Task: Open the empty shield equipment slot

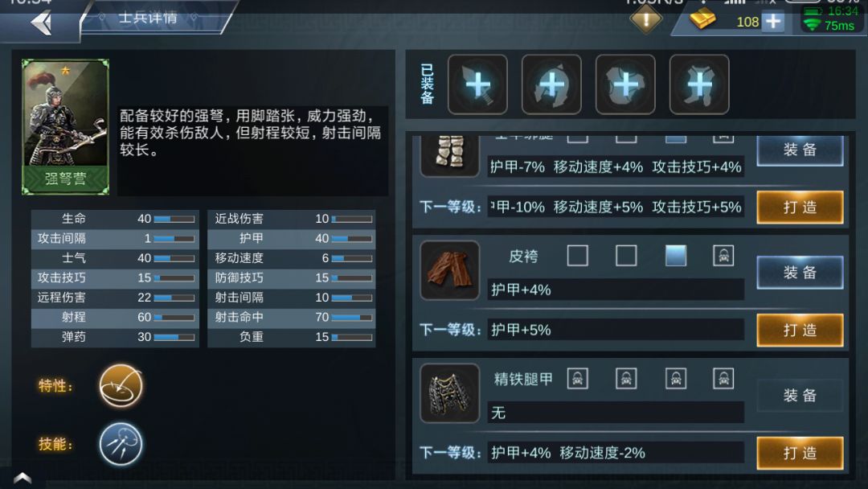Action: point(625,84)
